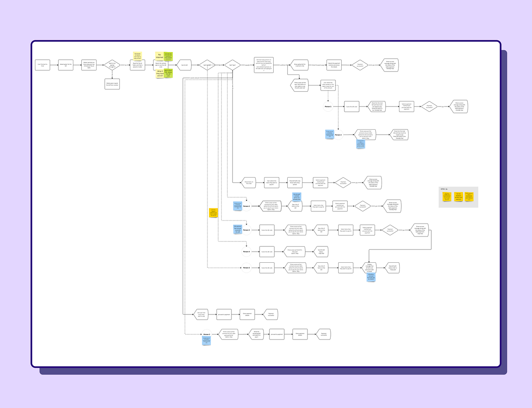Select 'Show splited bill for 2 persons only' node

tap(299, 65)
